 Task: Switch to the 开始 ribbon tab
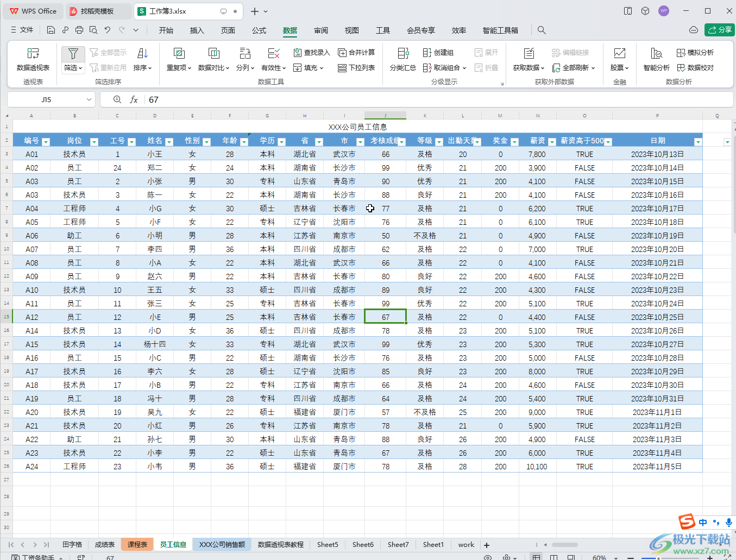coord(166,30)
